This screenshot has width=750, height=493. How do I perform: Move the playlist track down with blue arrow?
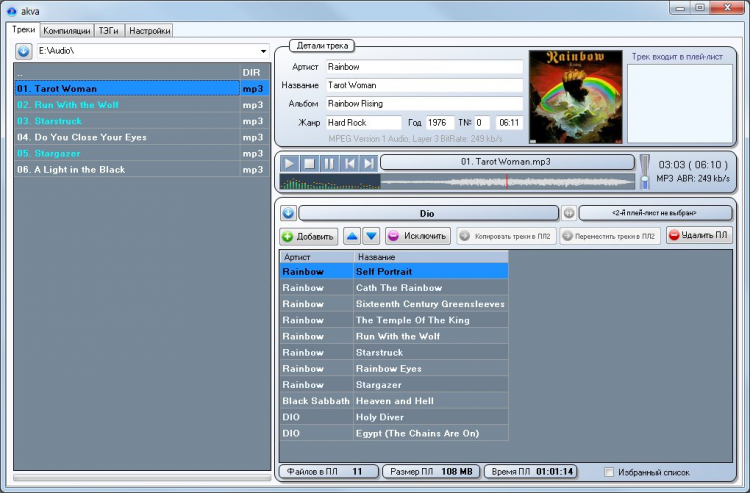371,236
